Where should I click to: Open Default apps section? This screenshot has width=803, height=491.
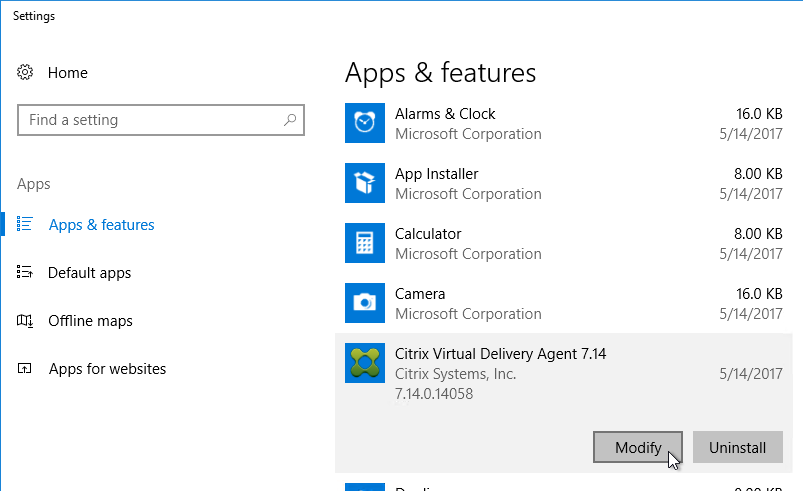tap(90, 273)
